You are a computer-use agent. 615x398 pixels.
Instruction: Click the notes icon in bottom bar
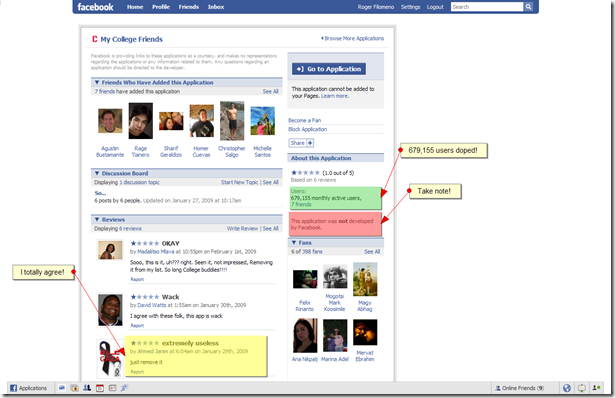(x=113, y=388)
